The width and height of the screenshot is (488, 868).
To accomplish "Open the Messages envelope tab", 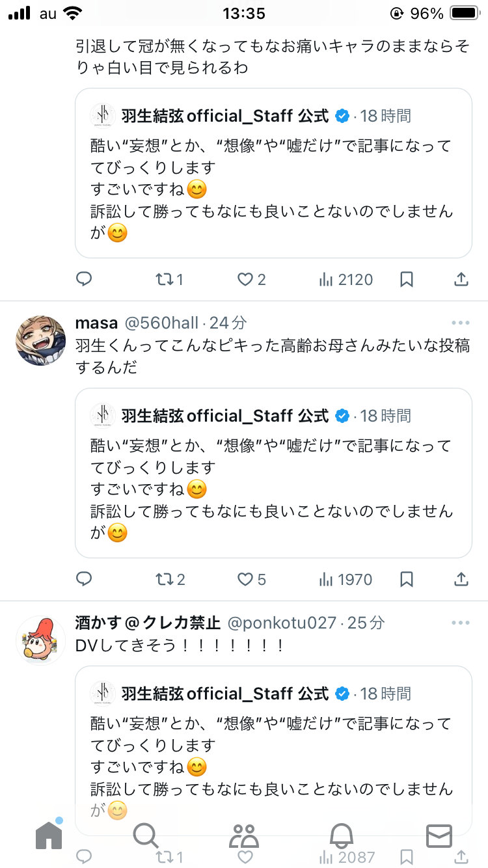I will (x=439, y=834).
